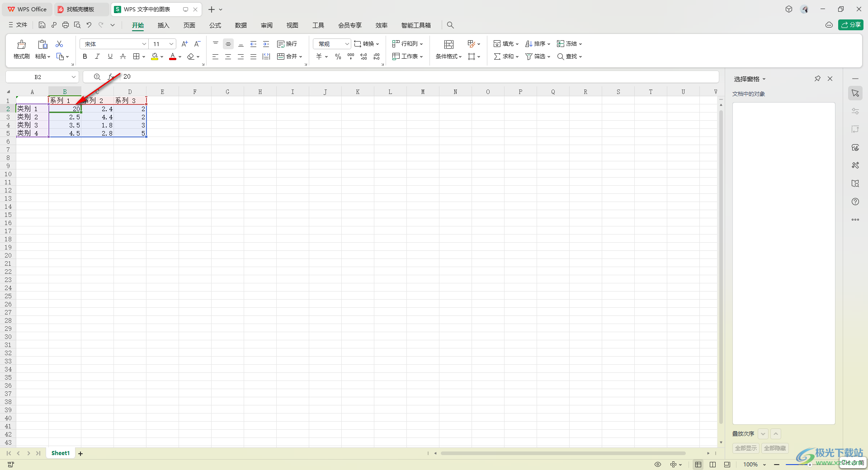The width and height of the screenshot is (868, 470).
Task: Click the select-arrow icon in right sidebar
Action: [855, 93]
